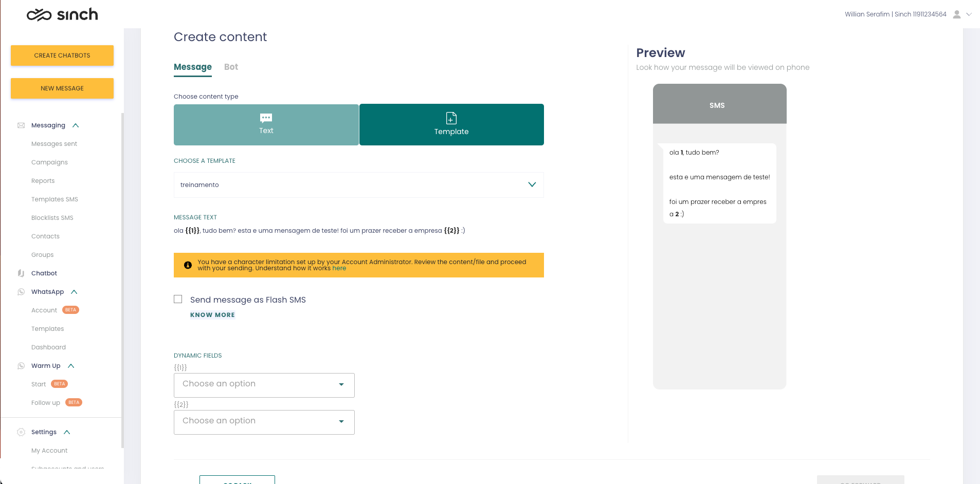Click the user profile avatar icon

956,14
